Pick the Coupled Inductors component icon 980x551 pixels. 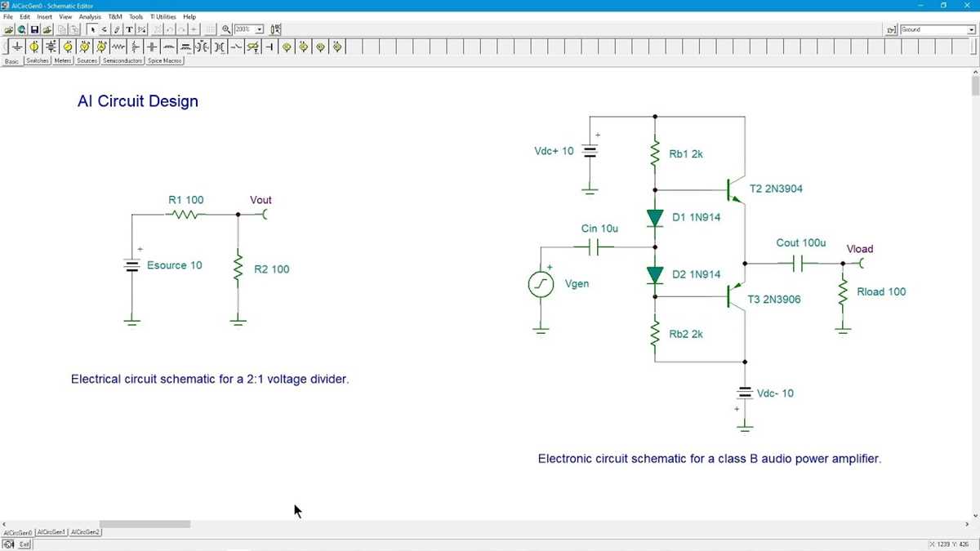coord(202,47)
